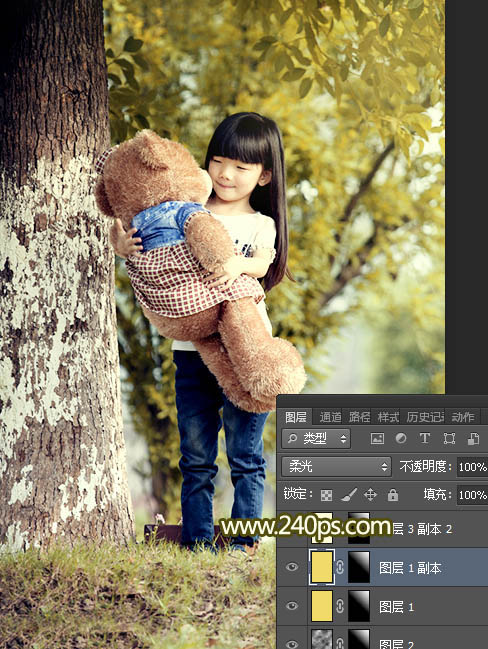Filter layers by shape type icon
This screenshot has height=649, width=488.
click(x=449, y=438)
